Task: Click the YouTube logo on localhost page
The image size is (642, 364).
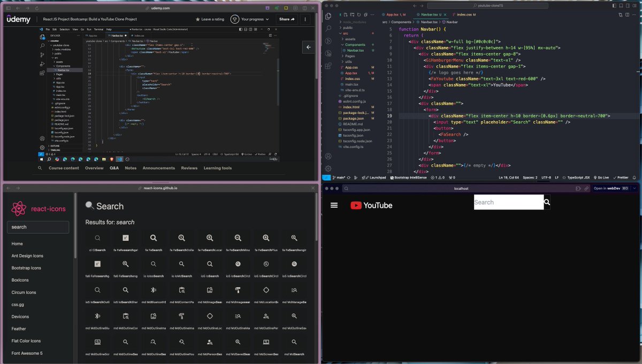Action: click(x=371, y=205)
